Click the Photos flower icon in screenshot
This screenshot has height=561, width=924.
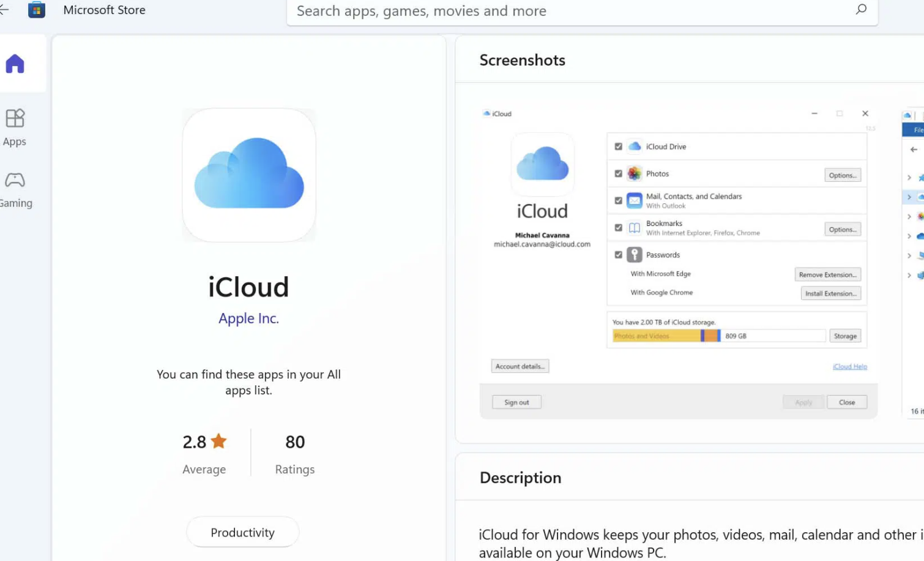click(635, 173)
